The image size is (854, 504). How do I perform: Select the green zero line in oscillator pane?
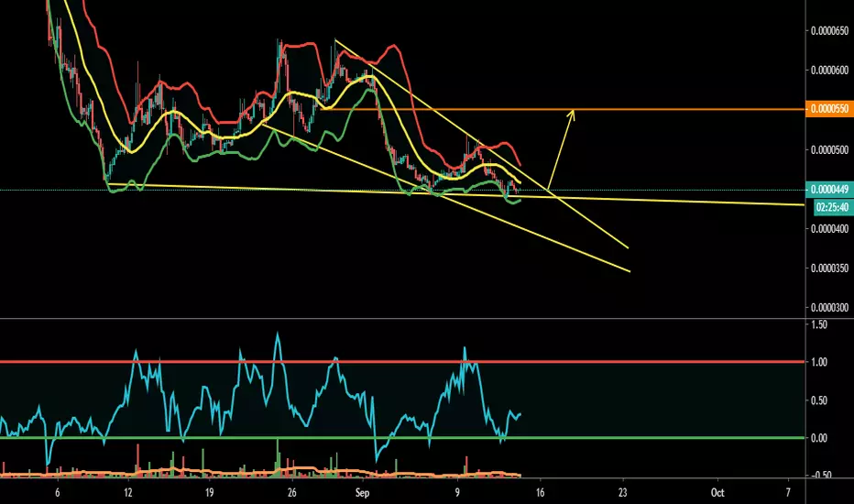[x=402, y=437]
